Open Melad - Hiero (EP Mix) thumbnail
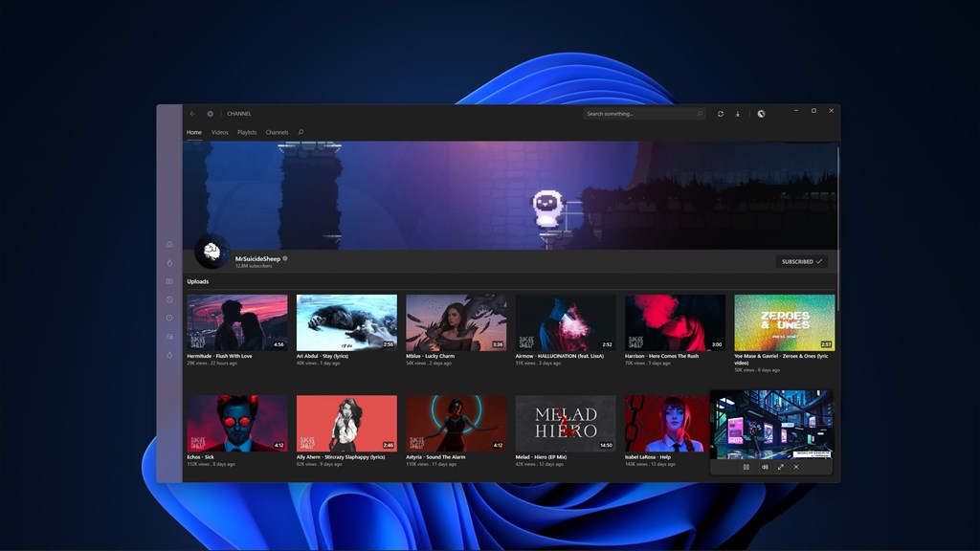Screen dimensions: 980x551 [566, 423]
